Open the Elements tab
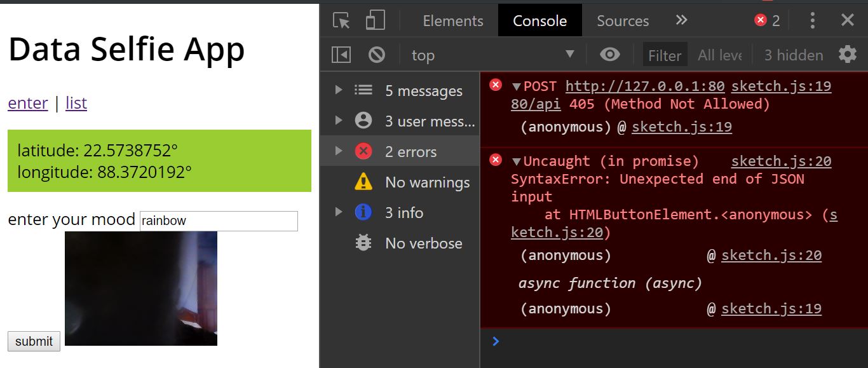This screenshot has width=868, height=368. tap(453, 21)
